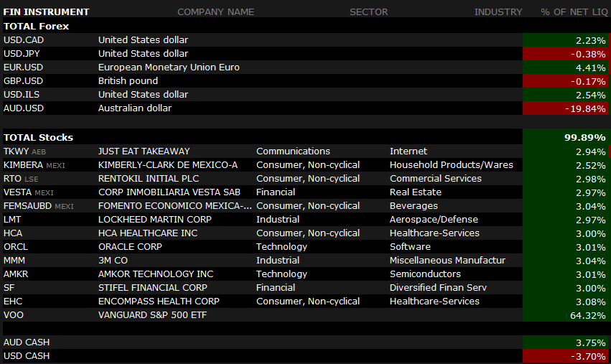Click the Commercial Services industry cell
Screen dimensions: 611x364
436,179
